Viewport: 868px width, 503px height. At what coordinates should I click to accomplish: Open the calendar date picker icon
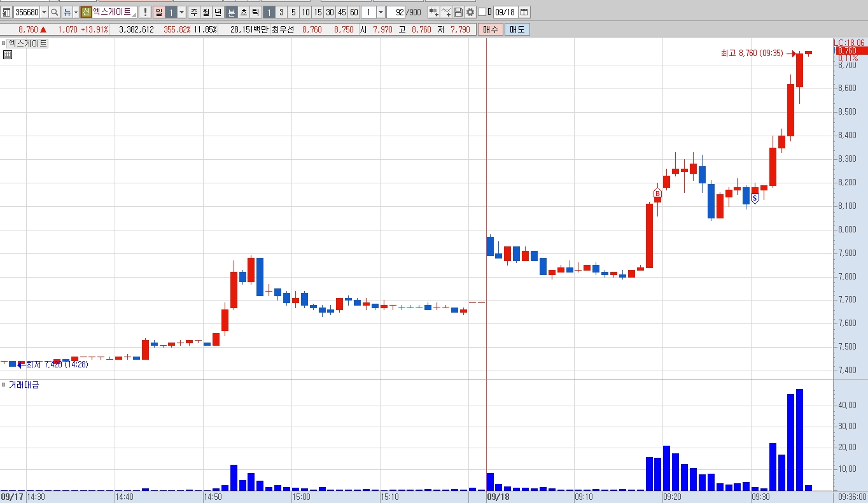[524, 12]
